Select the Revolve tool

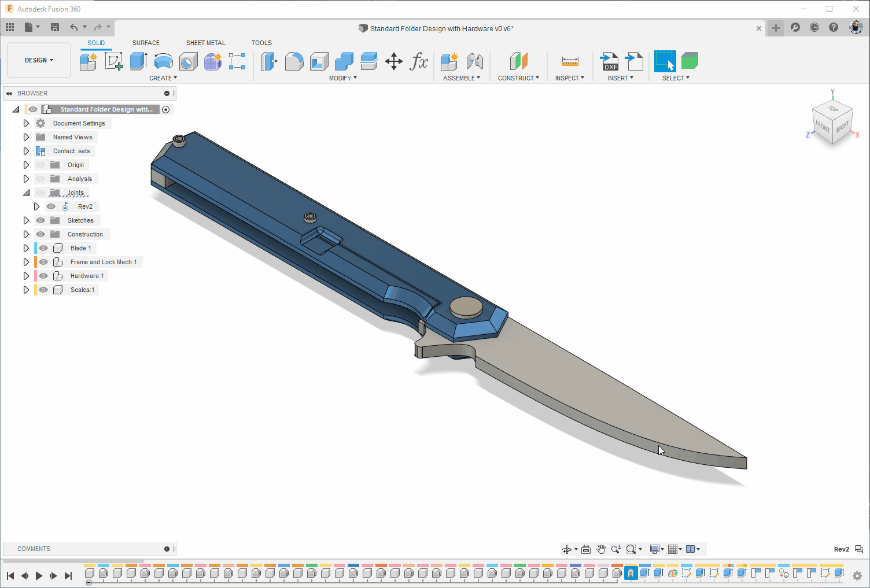[x=163, y=61]
